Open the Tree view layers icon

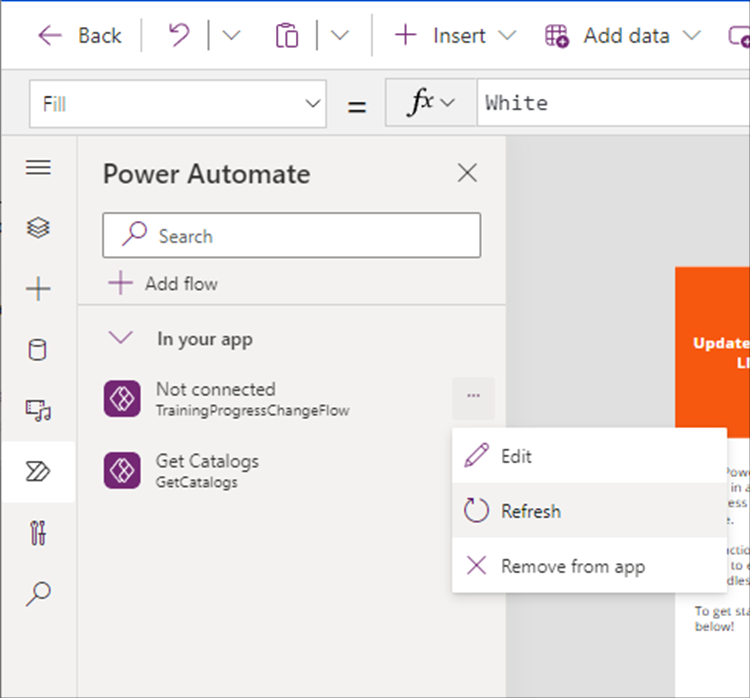pyautogui.click(x=38, y=228)
